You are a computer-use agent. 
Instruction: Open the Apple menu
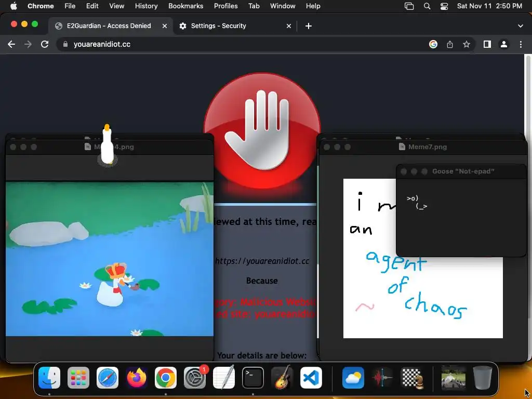[14, 6]
